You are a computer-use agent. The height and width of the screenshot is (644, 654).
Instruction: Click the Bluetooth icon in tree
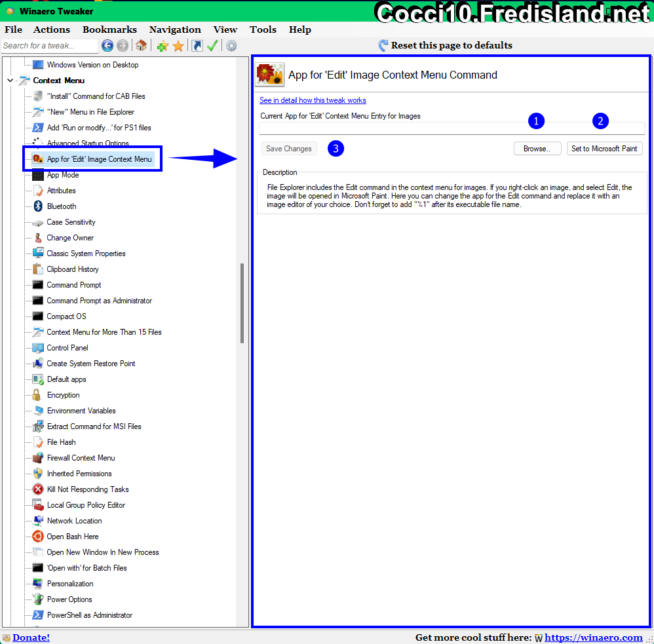click(38, 206)
